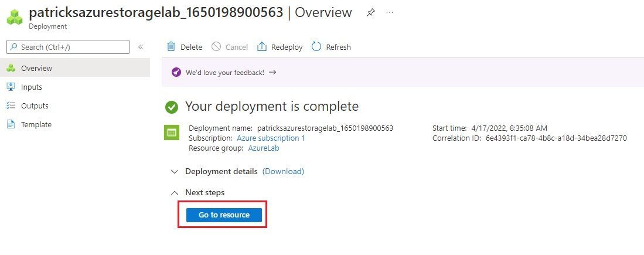
Task: Click the Correlation ID value 6e4393f1-ca78-4b8c-a18d-34bea28d7270
Action: coord(556,138)
